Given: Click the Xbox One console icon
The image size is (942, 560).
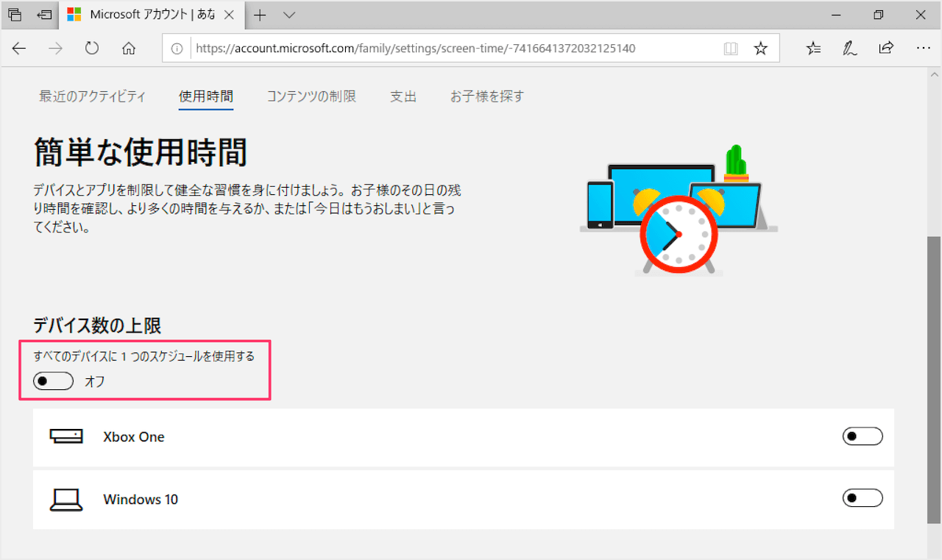Looking at the screenshot, I should 66,436.
